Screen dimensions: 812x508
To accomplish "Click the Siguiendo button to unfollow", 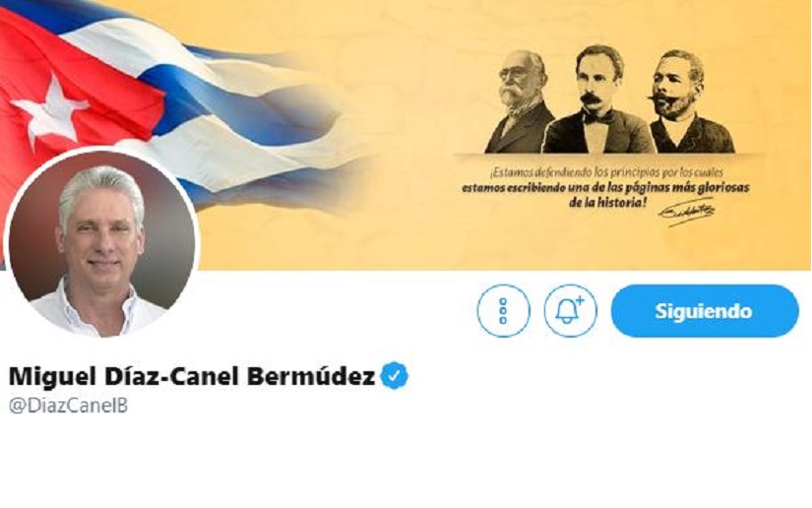I will (705, 311).
